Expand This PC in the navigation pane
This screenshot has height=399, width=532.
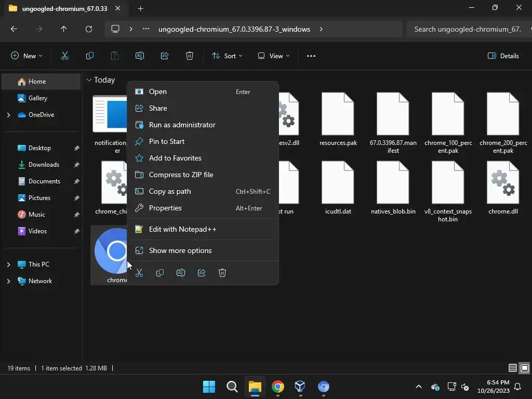(8, 264)
